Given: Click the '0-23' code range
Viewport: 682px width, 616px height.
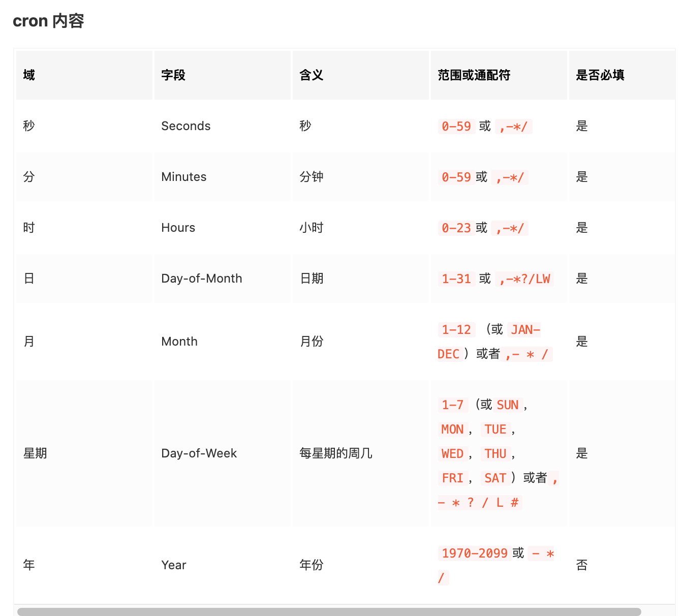Looking at the screenshot, I should [x=456, y=228].
